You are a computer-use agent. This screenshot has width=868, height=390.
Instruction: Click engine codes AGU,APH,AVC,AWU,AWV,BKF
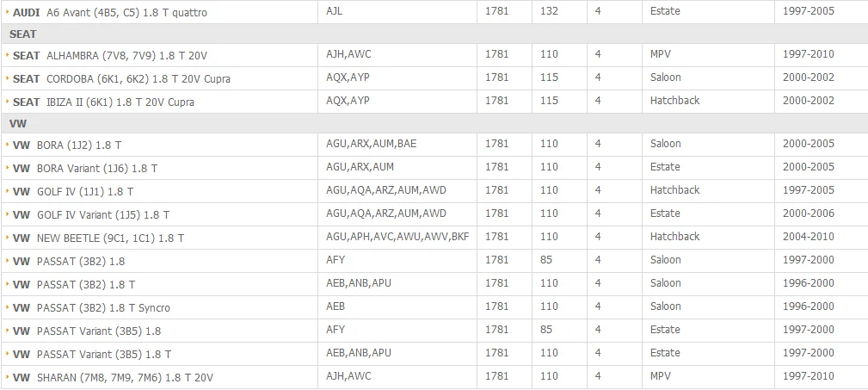coord(397,237)
